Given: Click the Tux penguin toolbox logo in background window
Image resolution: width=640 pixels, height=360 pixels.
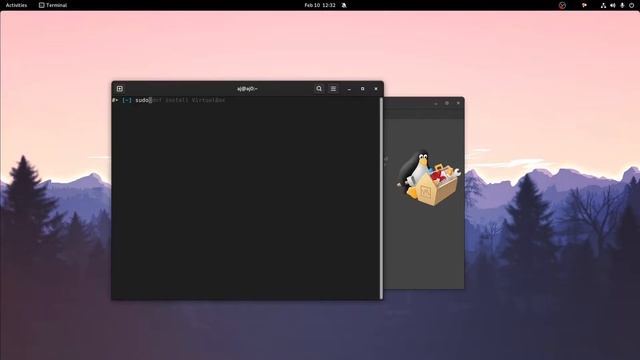Looking at the screenshot, I should (429, 178).
